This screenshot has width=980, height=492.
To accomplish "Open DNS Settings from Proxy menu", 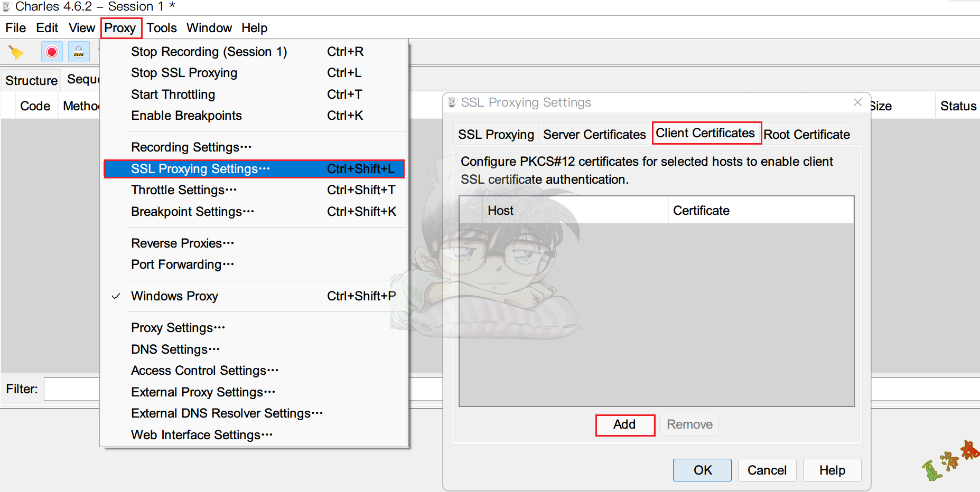I will tap(175, 349).
